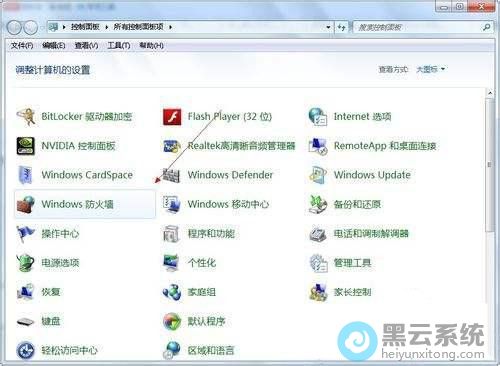Click the 区域和语言 label
Screen dimensions: 500x366
[x=211, y=350]
